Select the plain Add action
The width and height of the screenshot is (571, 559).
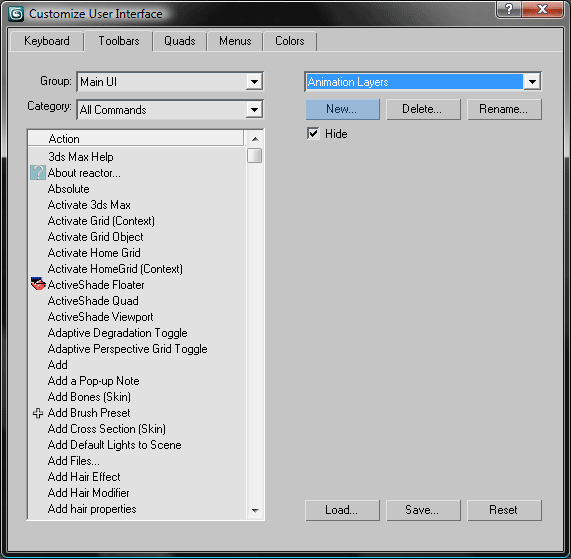pos(58,365)
